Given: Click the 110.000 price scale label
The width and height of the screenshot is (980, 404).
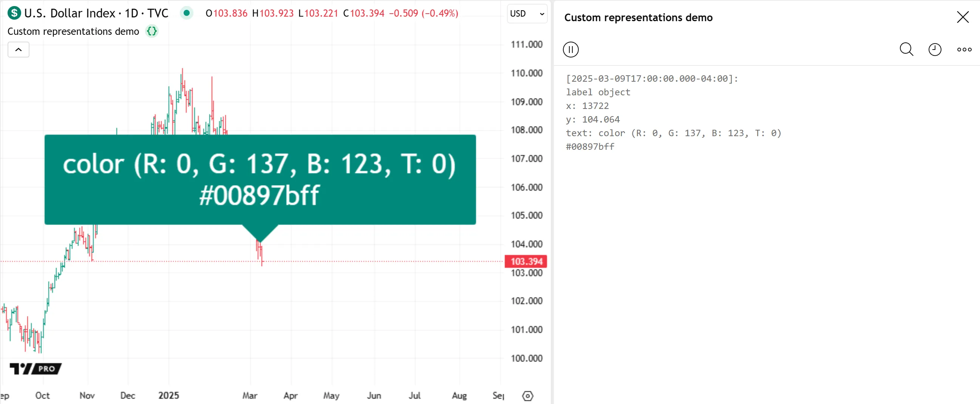Looking at the screenshot, I should [x=526, y=73].
